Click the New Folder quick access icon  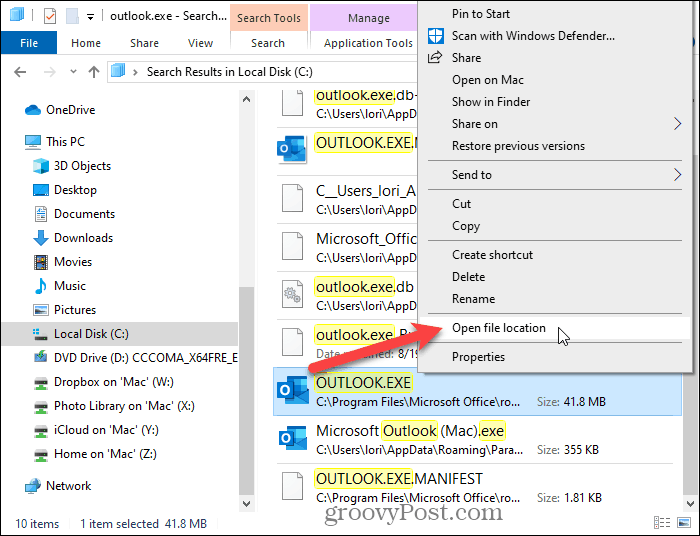coord(72,17)
